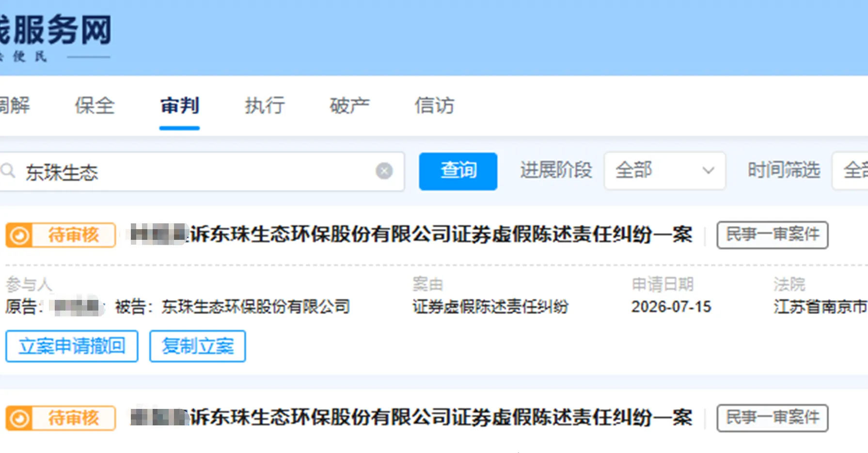Open the first case title link

(411, 234)
